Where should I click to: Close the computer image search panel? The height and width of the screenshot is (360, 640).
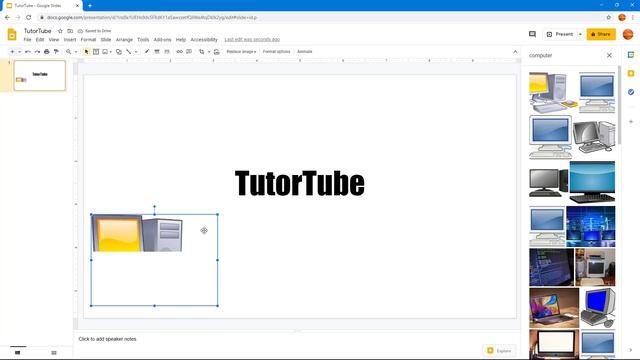click(x=609, y=55)
